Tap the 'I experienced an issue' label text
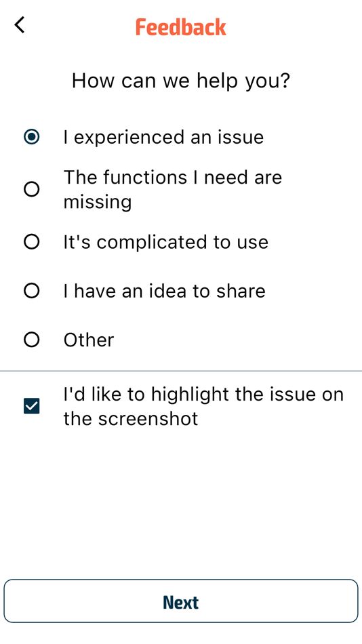This screenshot has width=362, height=644. (x=163, y=137)
